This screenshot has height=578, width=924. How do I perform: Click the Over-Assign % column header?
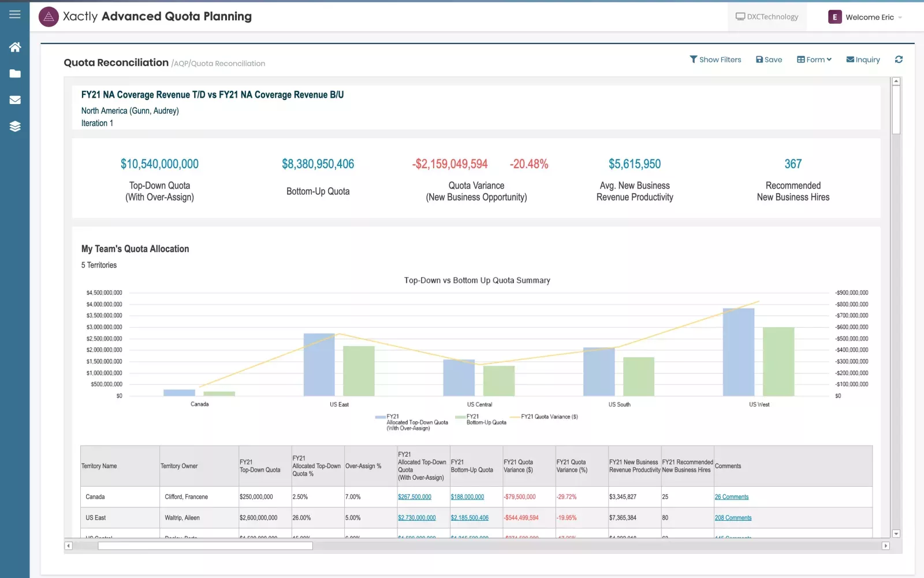coord(371,466)
